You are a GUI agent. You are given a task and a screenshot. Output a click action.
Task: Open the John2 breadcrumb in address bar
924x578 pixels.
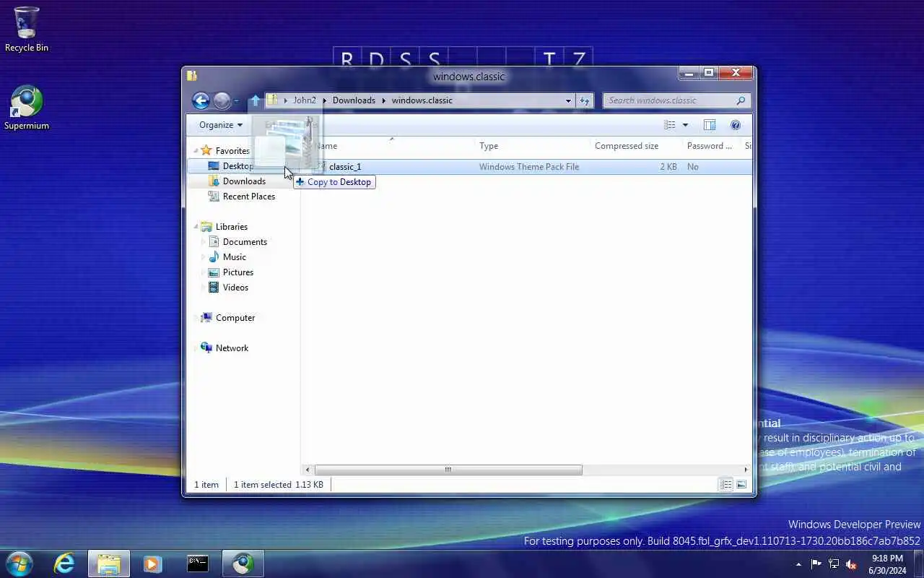point(305,100)
